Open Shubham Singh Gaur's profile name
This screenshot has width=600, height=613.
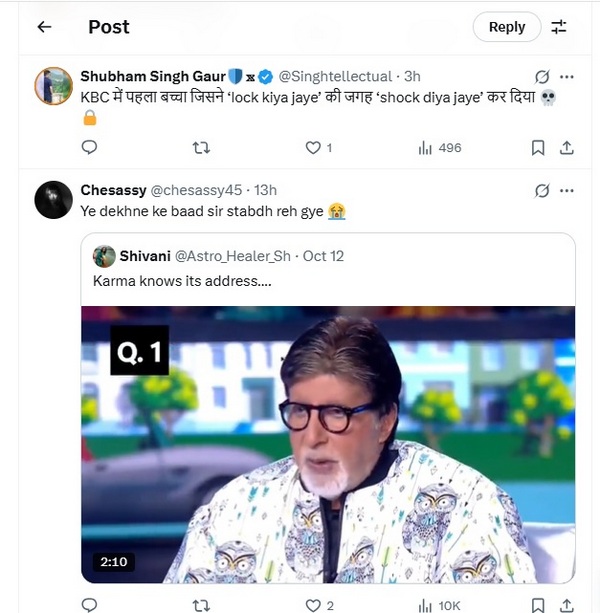point(152,76)
